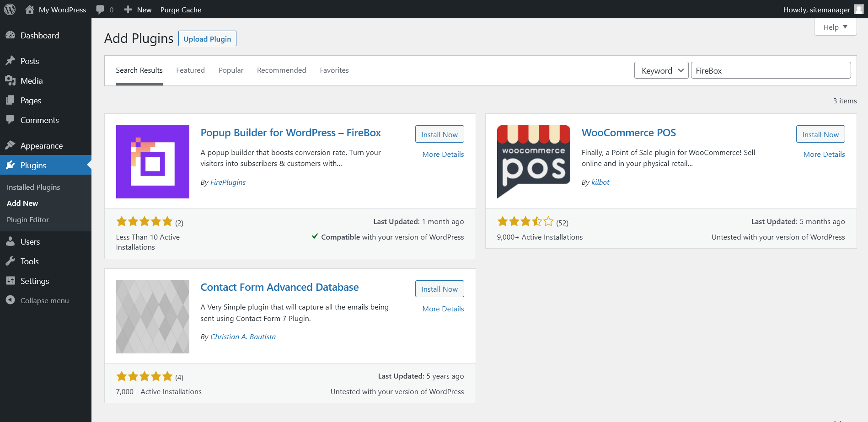Open the Settings icon in sidebar
This screenshot has height=422, width=868.
tap(11, 281)
